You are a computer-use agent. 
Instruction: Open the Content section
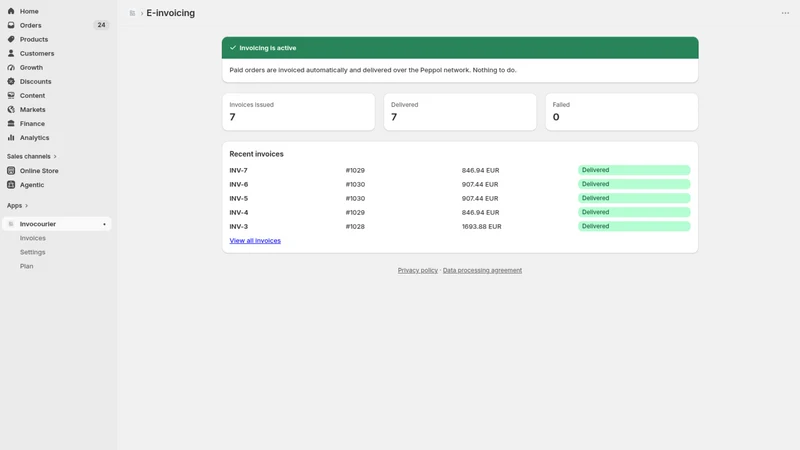tap(32, 95)
